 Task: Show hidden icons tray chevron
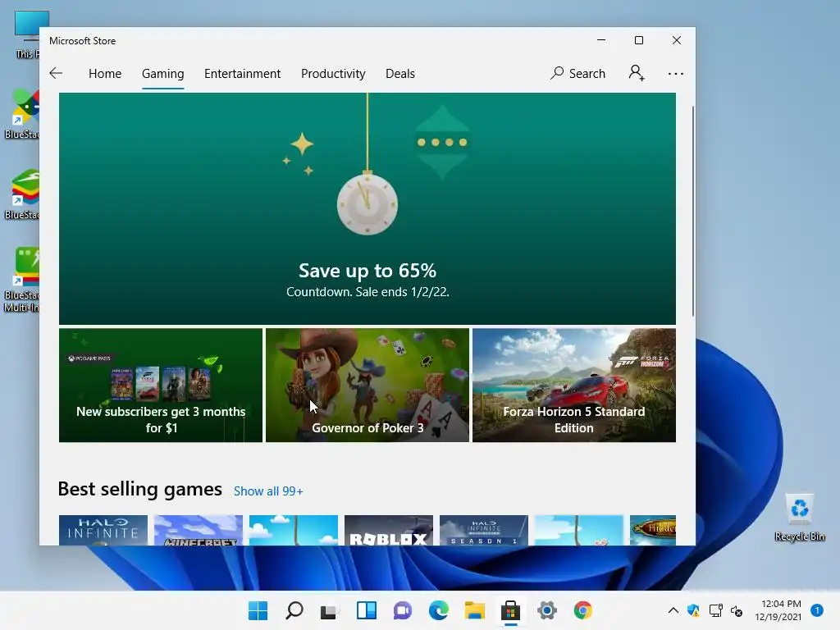tap(673, 610)
